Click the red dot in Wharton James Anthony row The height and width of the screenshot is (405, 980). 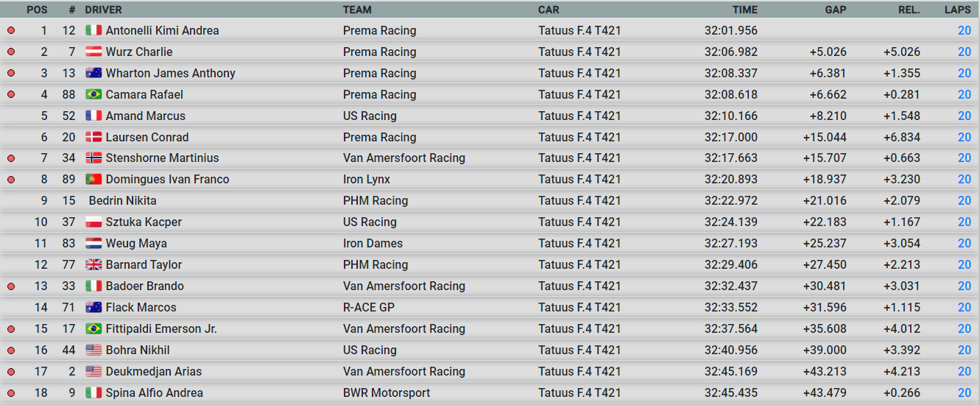(x=11, y=73)
